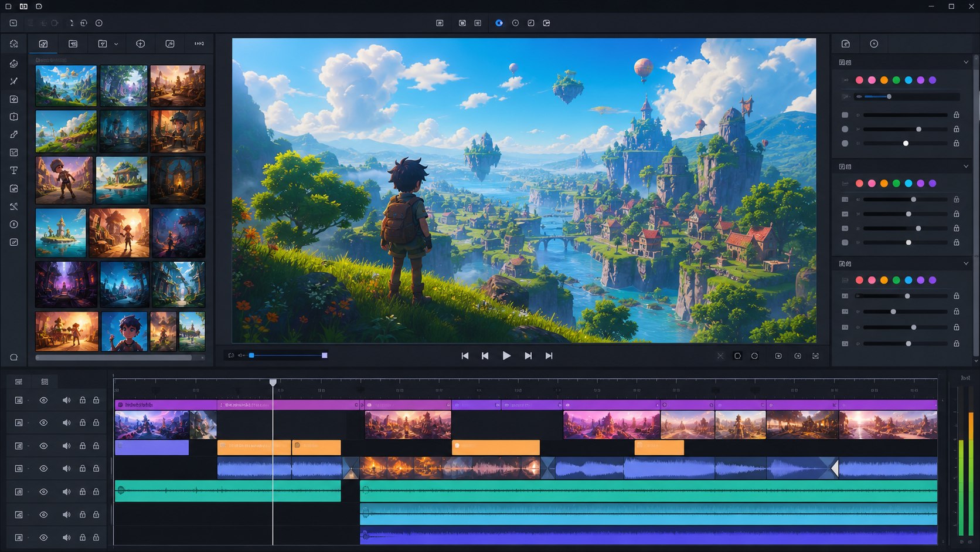The width and height of the screenshot is (980, 552).
Task: Click the clock icon in top-left toolbar
Action: pos(99,23)
